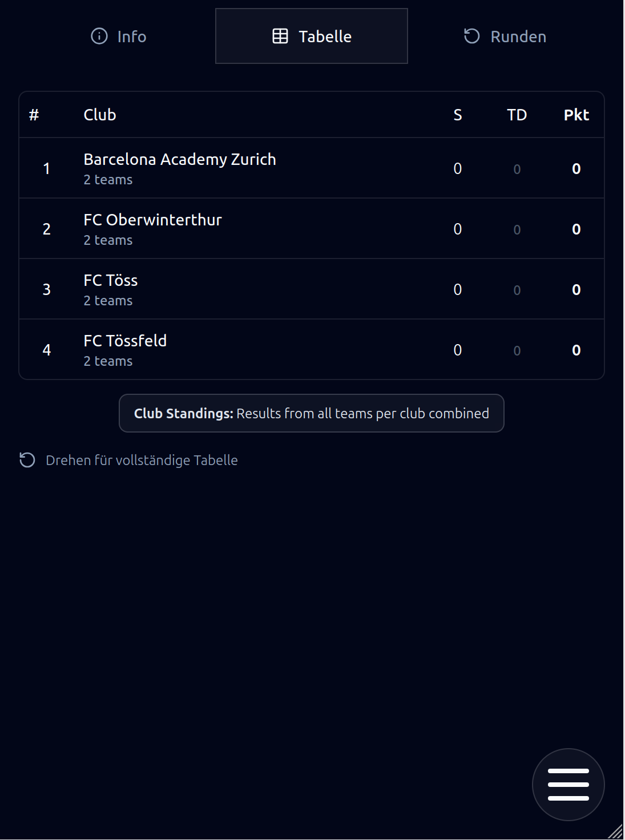Click the Club Standings info banner
625x840 pixels.
click(312, 413)
